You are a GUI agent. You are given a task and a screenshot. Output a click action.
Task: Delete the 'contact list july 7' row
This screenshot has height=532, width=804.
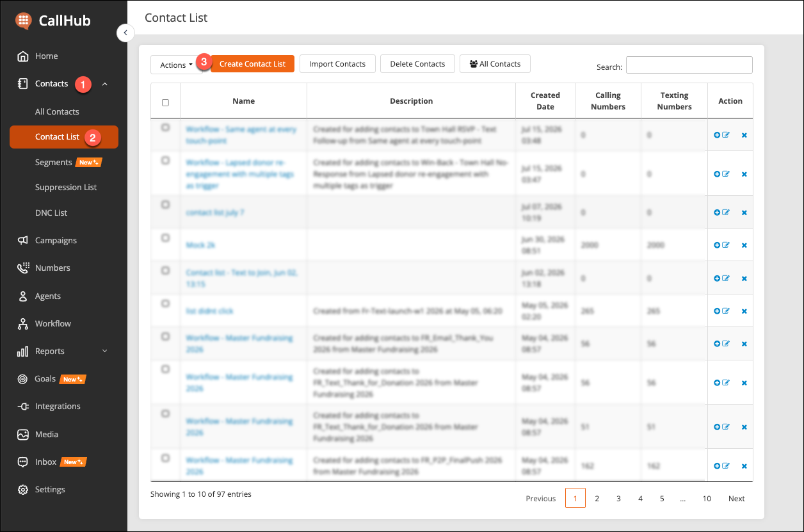(744, 213)
